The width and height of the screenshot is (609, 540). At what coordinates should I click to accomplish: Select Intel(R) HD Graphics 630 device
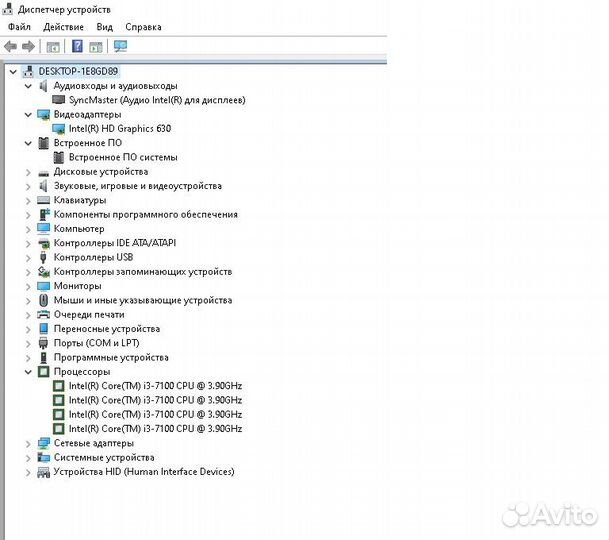point(120,129)
